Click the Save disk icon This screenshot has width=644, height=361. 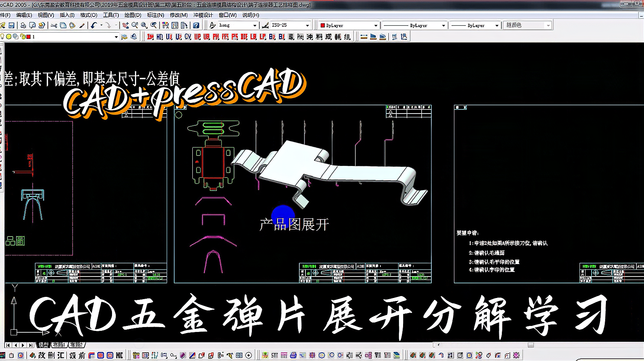(11, 25)
